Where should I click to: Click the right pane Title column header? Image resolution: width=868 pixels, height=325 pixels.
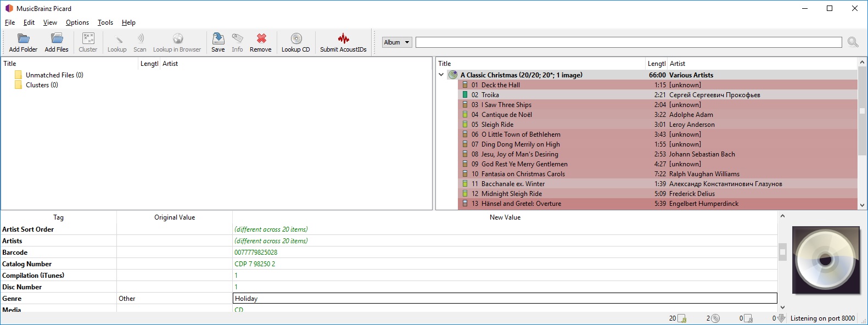pos(541,63)
